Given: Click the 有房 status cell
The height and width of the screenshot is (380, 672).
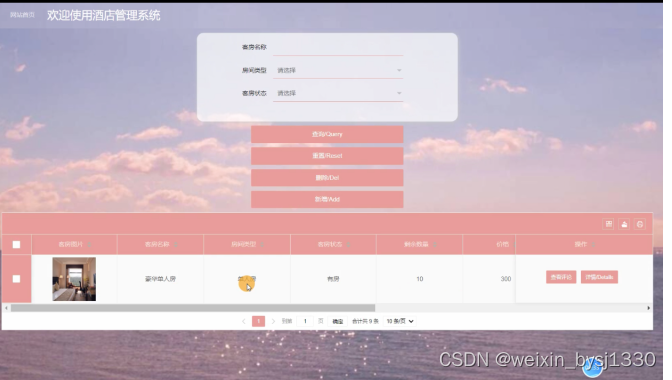Looking at the screenshot, I should (x=333, y=279).
